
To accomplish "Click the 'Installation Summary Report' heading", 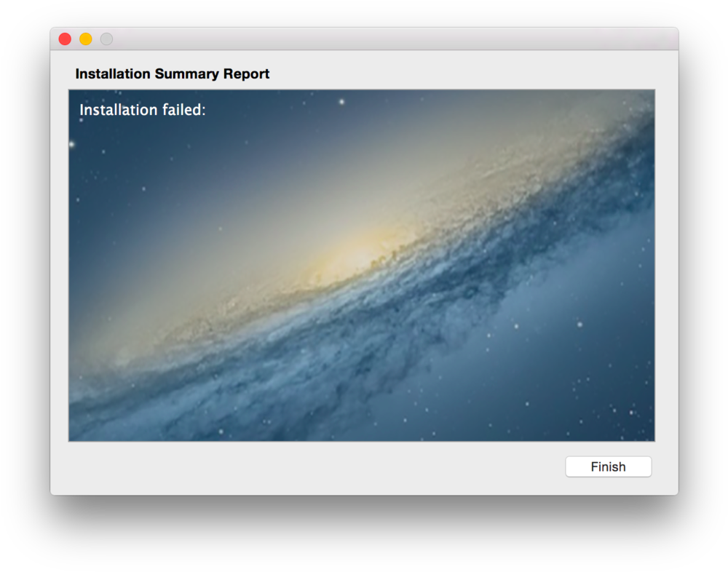I will 173,74.
